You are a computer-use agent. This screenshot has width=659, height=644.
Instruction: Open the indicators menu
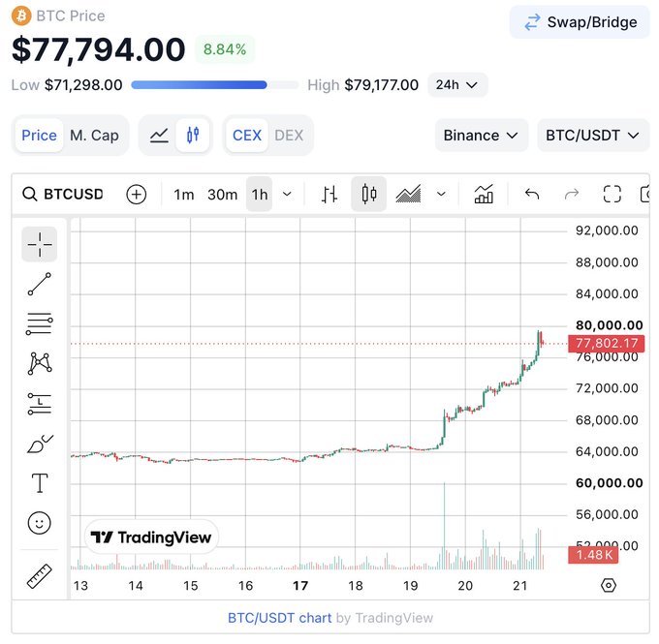coord(484,194)
